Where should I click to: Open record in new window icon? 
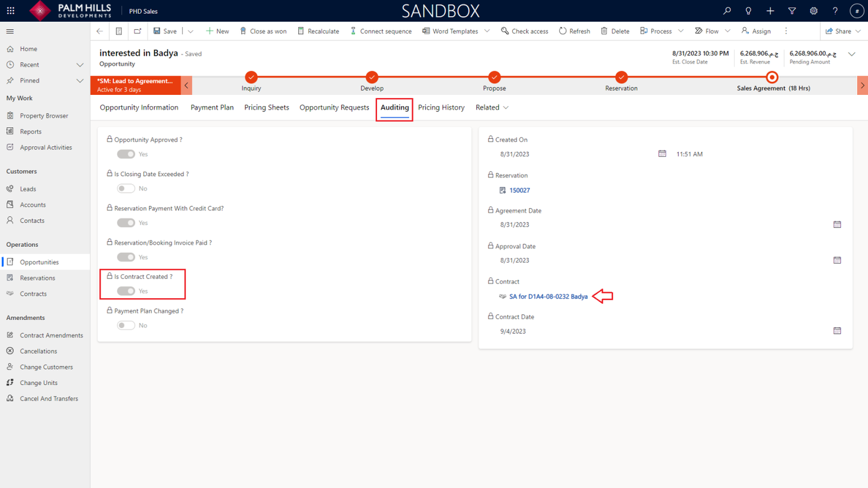pyautogui.click(x=138, y=31)
